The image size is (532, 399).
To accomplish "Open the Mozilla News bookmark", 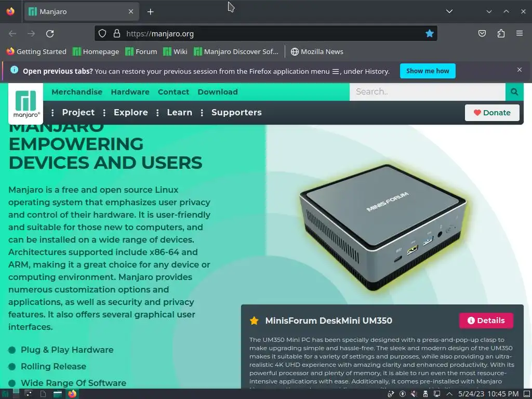I will click(x=317, y=51).
